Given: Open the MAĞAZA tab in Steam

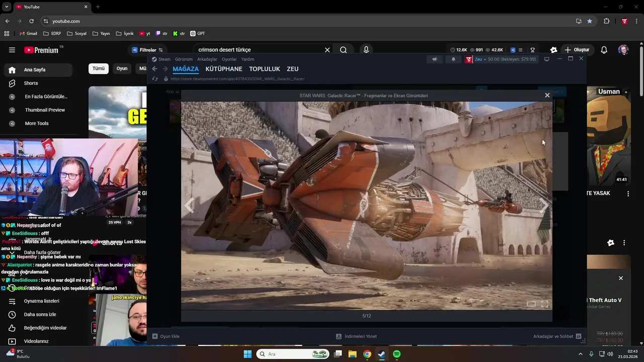Looking at the screenshot, I should (186, 69).
